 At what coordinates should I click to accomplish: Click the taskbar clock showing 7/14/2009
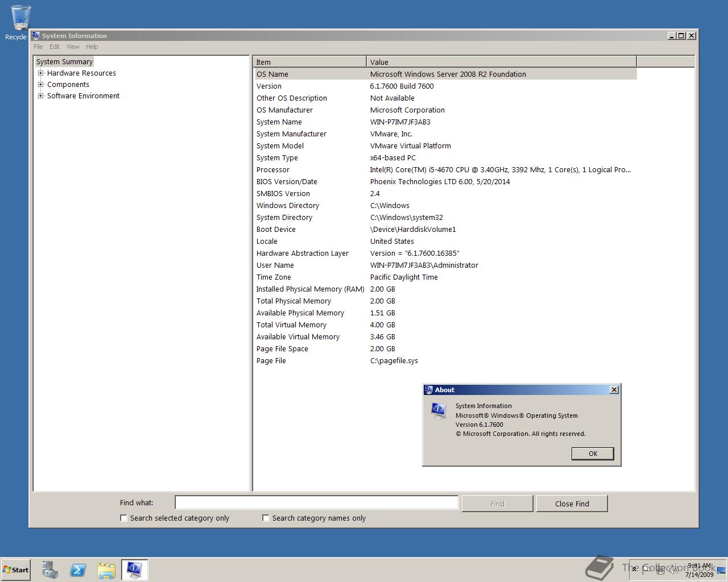click(x=699, y=570)
